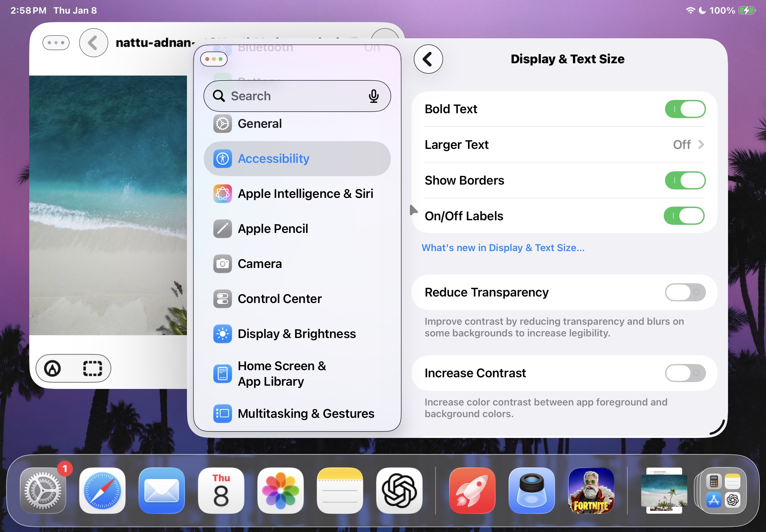Open Fortnite from the dock
This screenshot has width=766, height=532.
[591, 490]
